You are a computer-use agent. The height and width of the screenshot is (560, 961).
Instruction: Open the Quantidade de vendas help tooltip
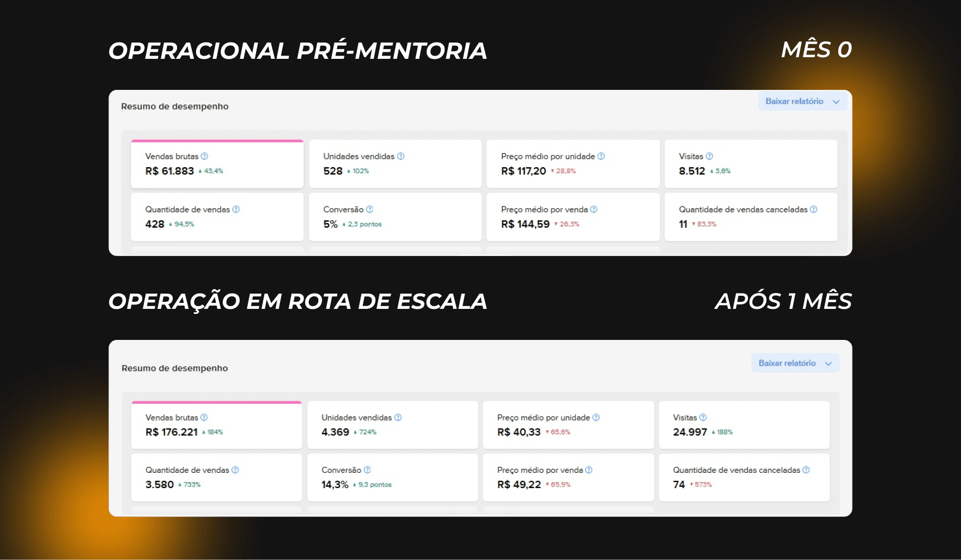click(235, 209)
